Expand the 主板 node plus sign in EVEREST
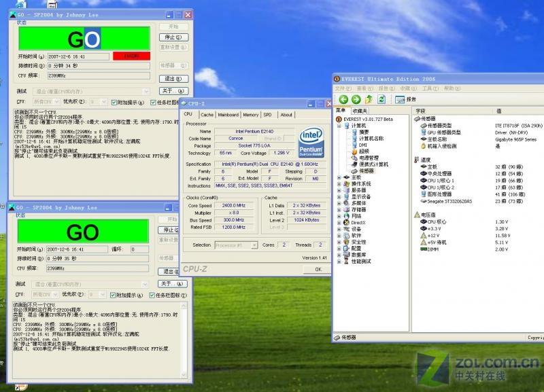The image size is (544, 392). tap(339, 177)
